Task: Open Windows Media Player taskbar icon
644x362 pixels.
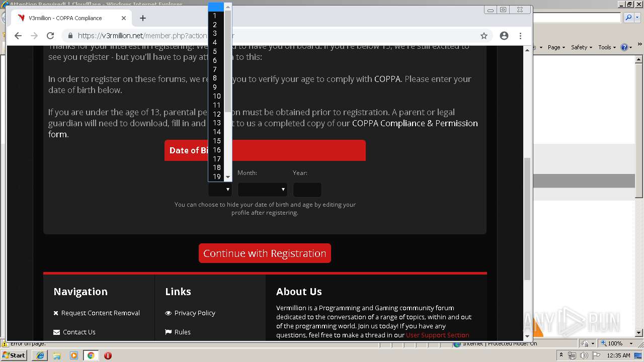Action: click(74, 355)
